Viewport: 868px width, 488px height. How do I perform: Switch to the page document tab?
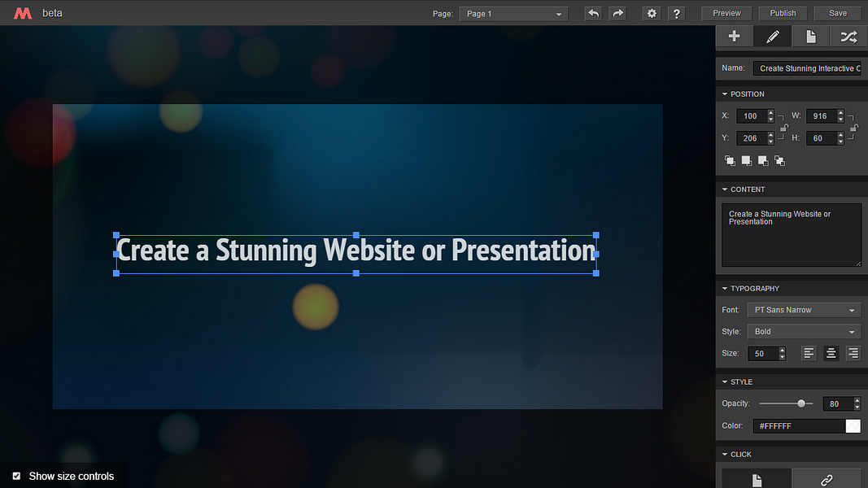pyautogui.click(x=810, y=37)
